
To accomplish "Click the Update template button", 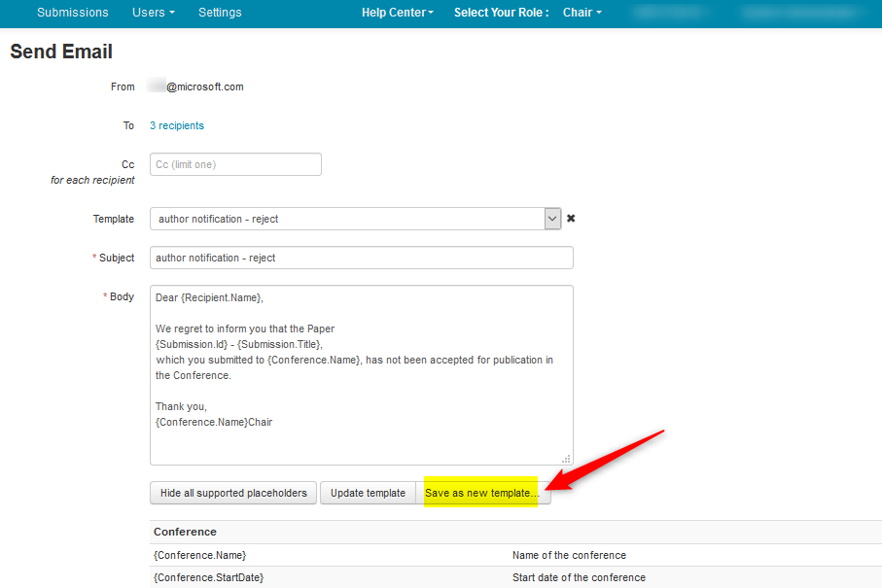I will 368,493.
